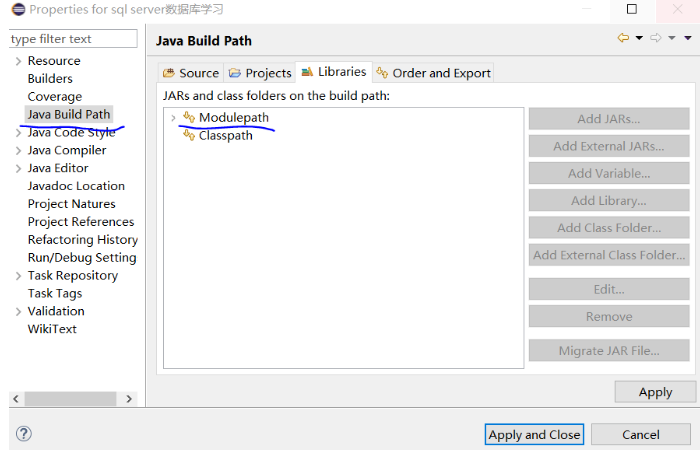This screenshot has height=450, width=700.
Task: Click the Libraries tab books icon
Action: click(x=307, y=72)
